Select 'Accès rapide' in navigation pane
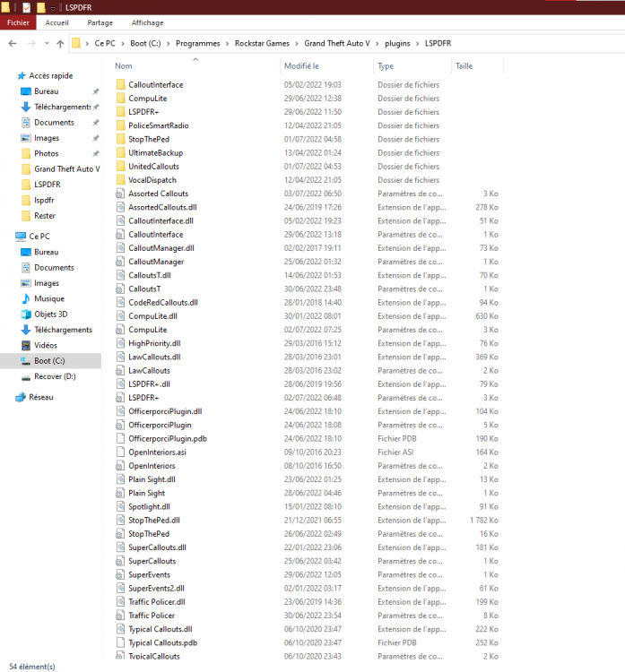The height and width of the screenshot is (672, 625). [x=50, y=76]
